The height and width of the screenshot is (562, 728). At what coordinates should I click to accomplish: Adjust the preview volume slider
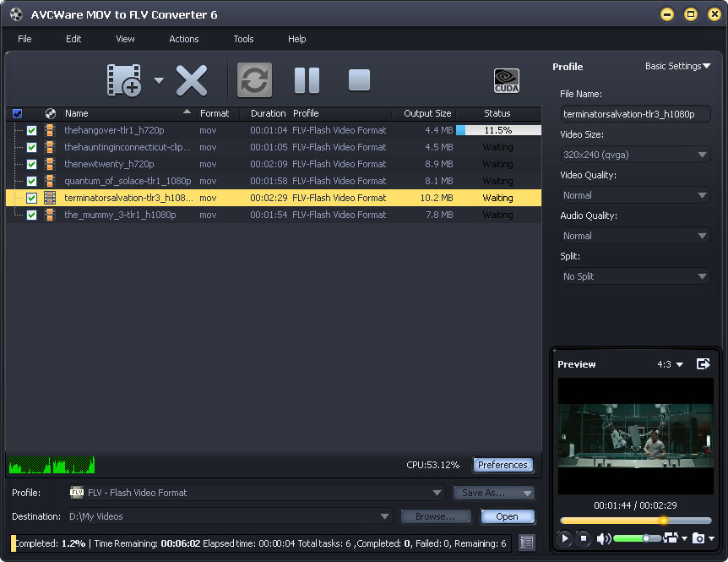coord(637,538)
